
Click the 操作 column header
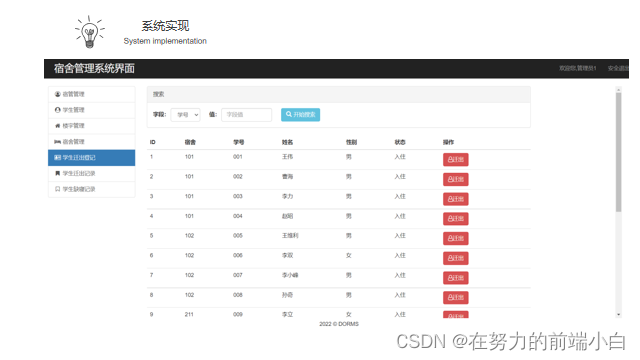(x=449, y=142)
